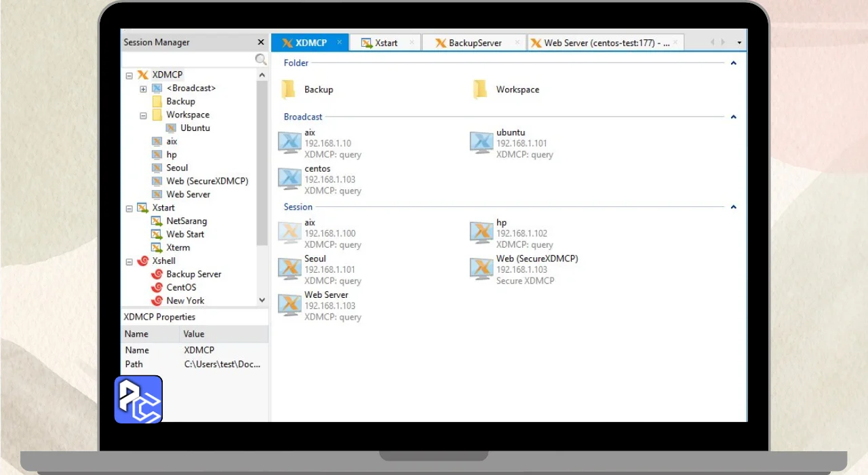Collapse the Broadcast section chevron

tap(733, 117)
